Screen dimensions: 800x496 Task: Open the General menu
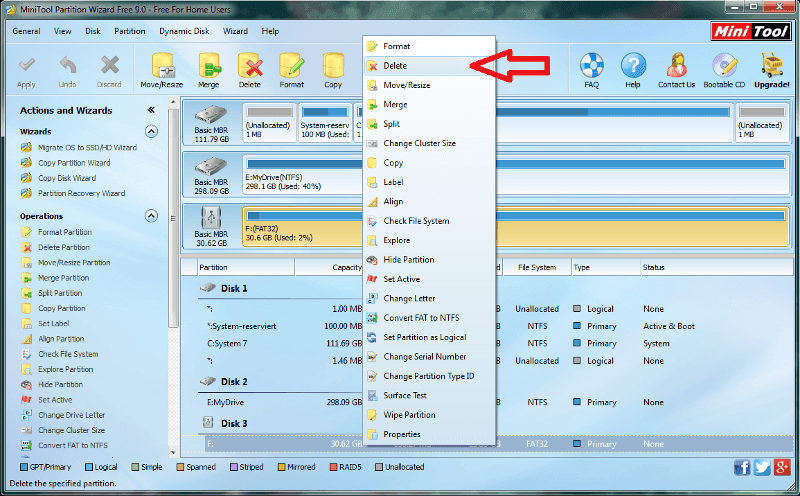(x=26, y=31)
